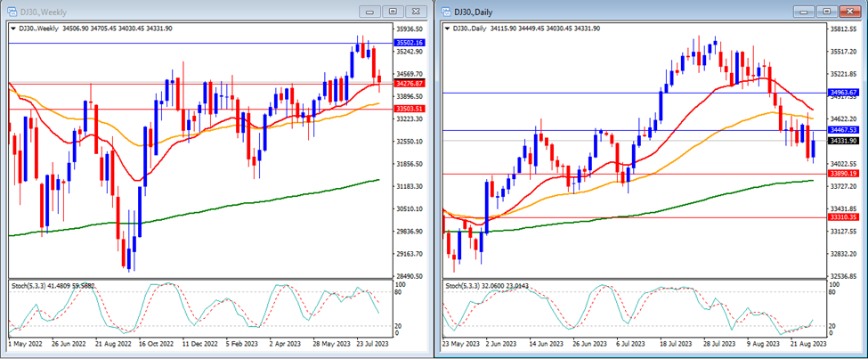Click the 32536.85 value on the Daily price scale
The height and width of the screenshot is (359, 868).
[844, 276]
